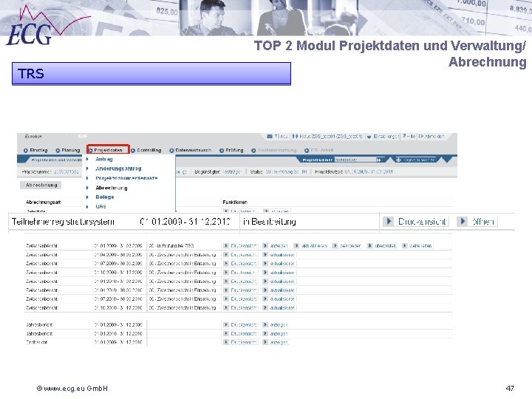Click Druckansicht for Zwischenbericht 01.04.2009 - 30.06.2009
The image size is (532, 399).
pos(240,254)
